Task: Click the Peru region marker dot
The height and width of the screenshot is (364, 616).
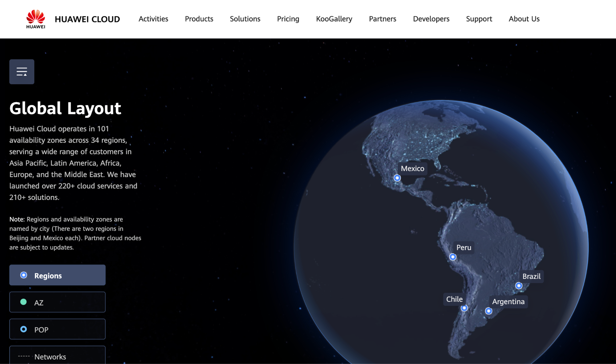Action: coord(452,257)
